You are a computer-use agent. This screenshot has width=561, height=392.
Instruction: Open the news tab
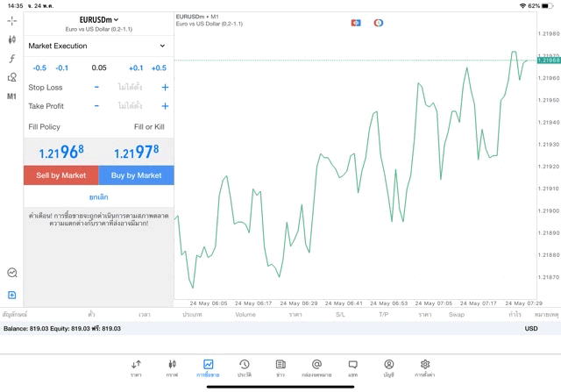click(280, 368)
